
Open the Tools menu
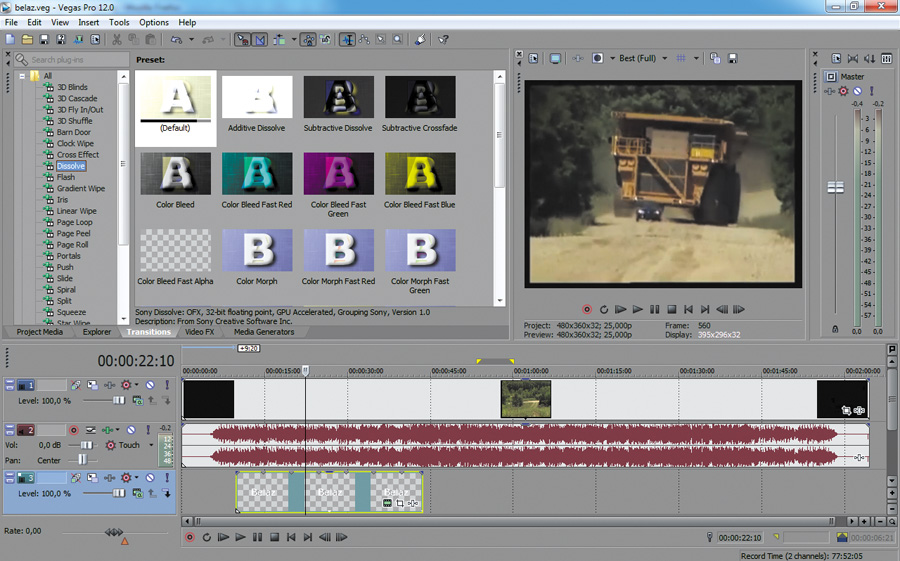point(119,22)
